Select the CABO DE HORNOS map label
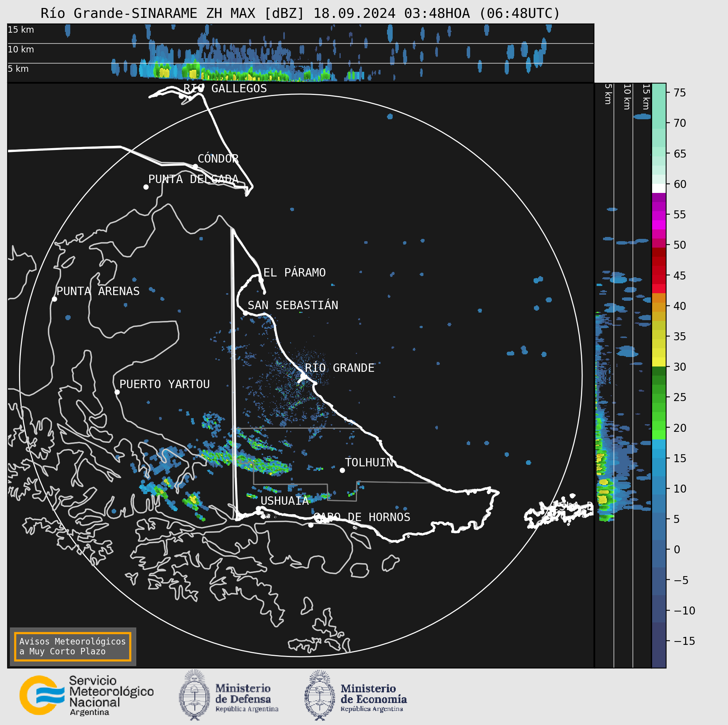728x725 pixels. pos(362,517)
